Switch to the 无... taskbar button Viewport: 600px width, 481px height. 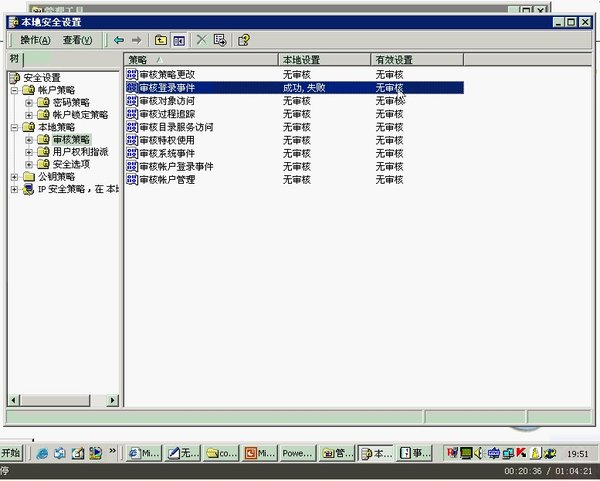[183, 453]
